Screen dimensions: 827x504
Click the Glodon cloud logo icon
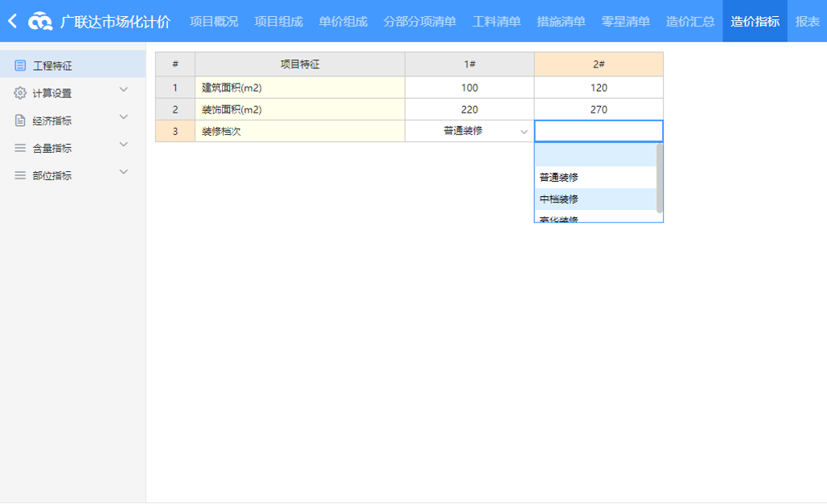pyautogui.click(x=40, y=22)
